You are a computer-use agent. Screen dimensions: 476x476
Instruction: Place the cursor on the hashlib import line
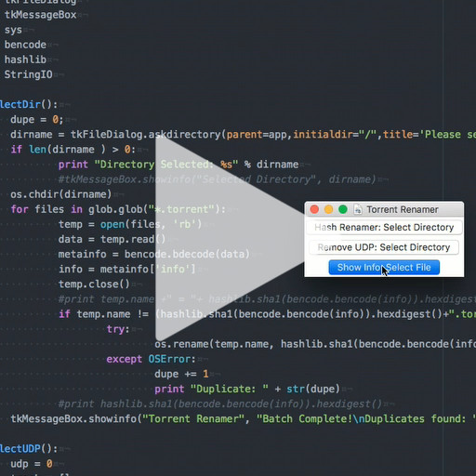click(x=25, y=59)
